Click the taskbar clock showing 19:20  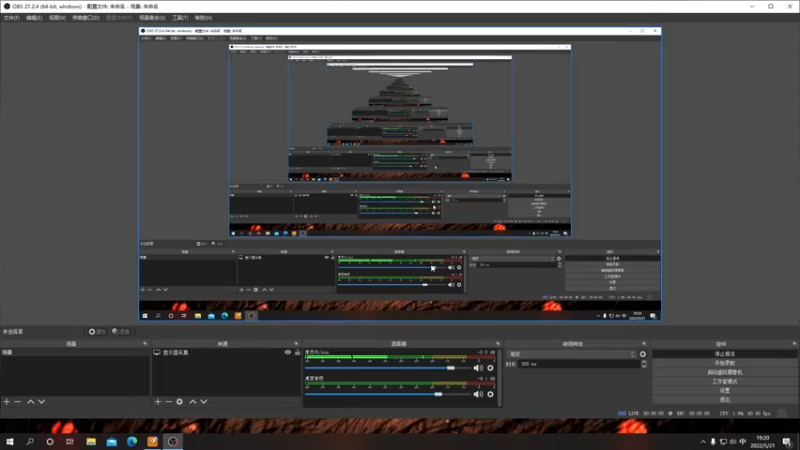pos(762,442)
